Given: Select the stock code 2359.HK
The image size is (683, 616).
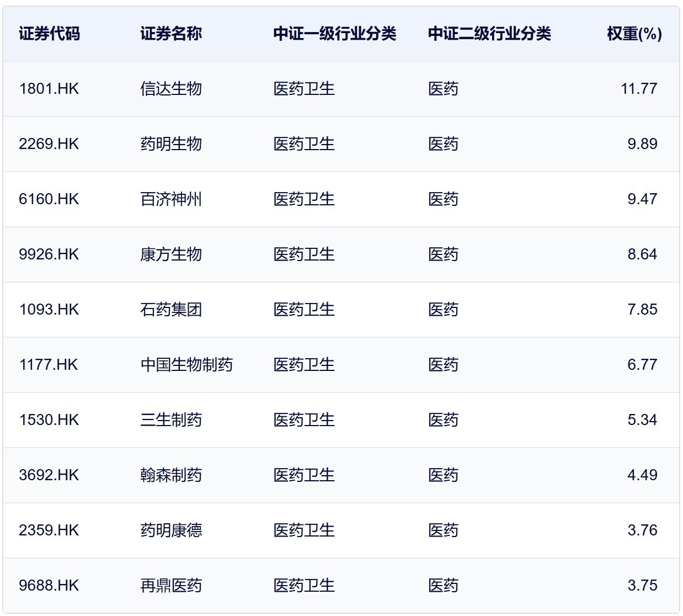Looking at the screenshot, I should pyautogui.click(x=49, y=530).
